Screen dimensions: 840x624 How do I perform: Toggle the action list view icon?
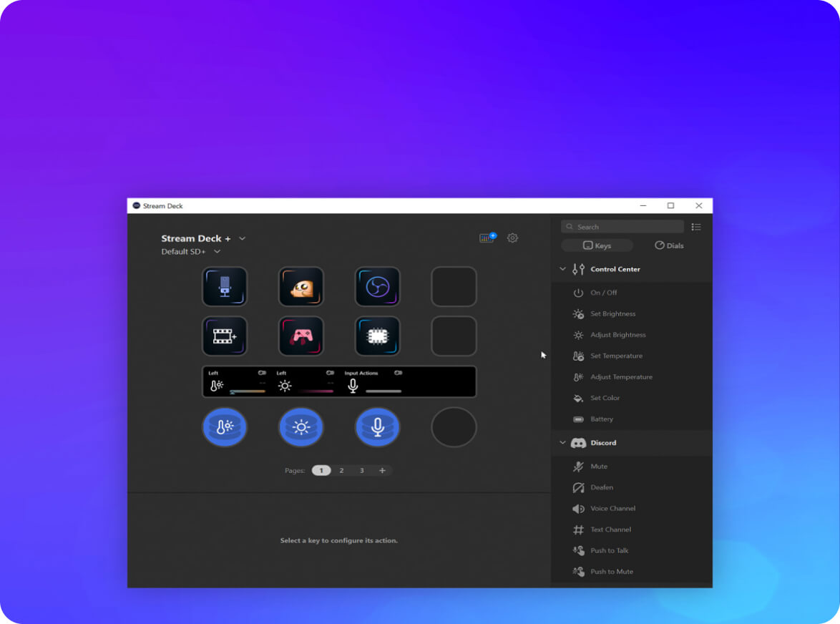(696, 227)
